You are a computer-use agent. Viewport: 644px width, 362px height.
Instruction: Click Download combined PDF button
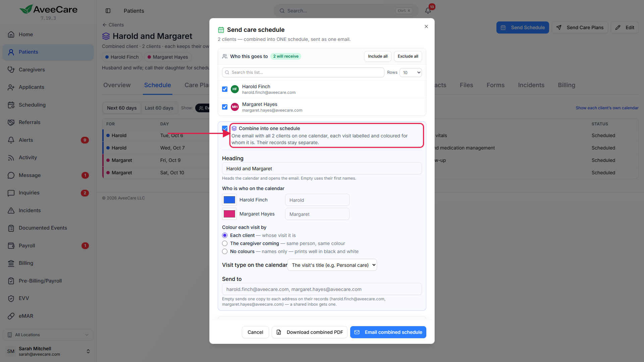[x=310, y=332]
